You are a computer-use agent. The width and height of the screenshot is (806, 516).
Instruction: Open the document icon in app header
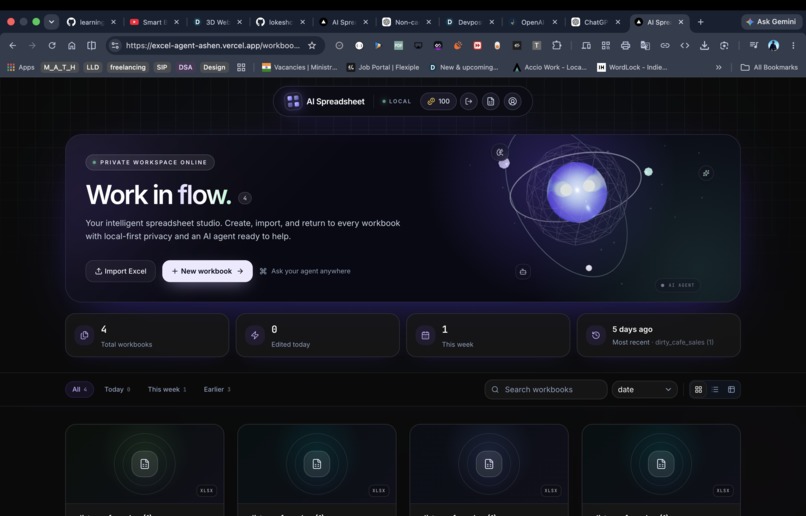[x=490, y=101]
